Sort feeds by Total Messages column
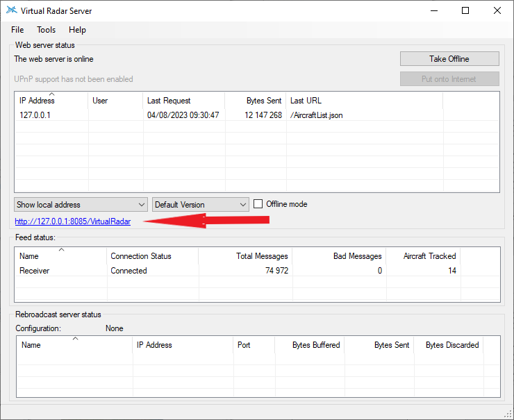This screenshot has width=514, height=420. tap(245, 256)
